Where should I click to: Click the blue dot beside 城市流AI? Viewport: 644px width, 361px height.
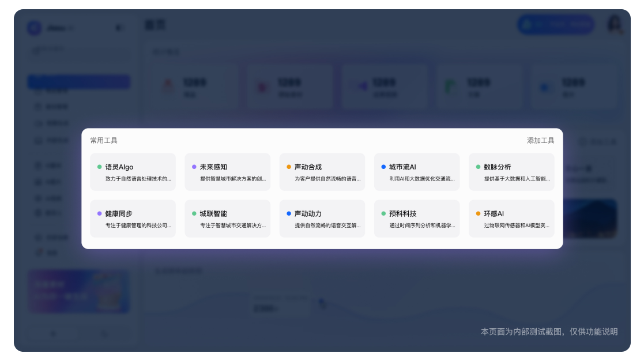click(x=383, y=167)
